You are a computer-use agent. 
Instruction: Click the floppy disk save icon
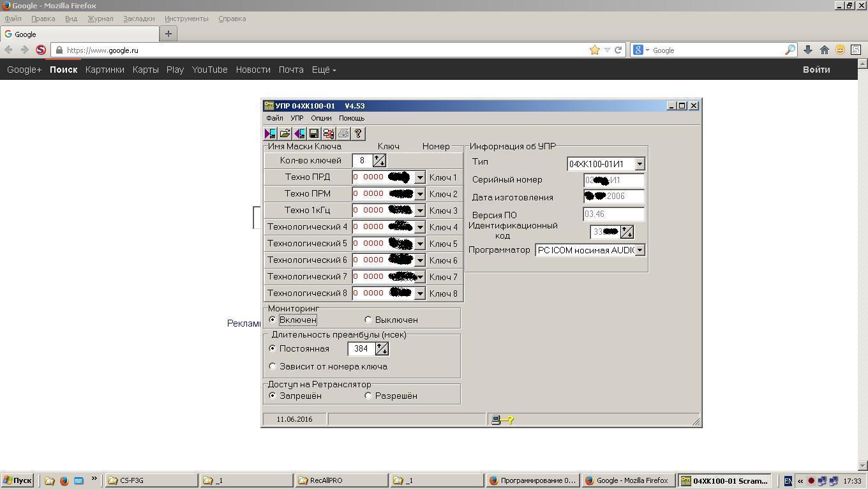coord(314,133)
